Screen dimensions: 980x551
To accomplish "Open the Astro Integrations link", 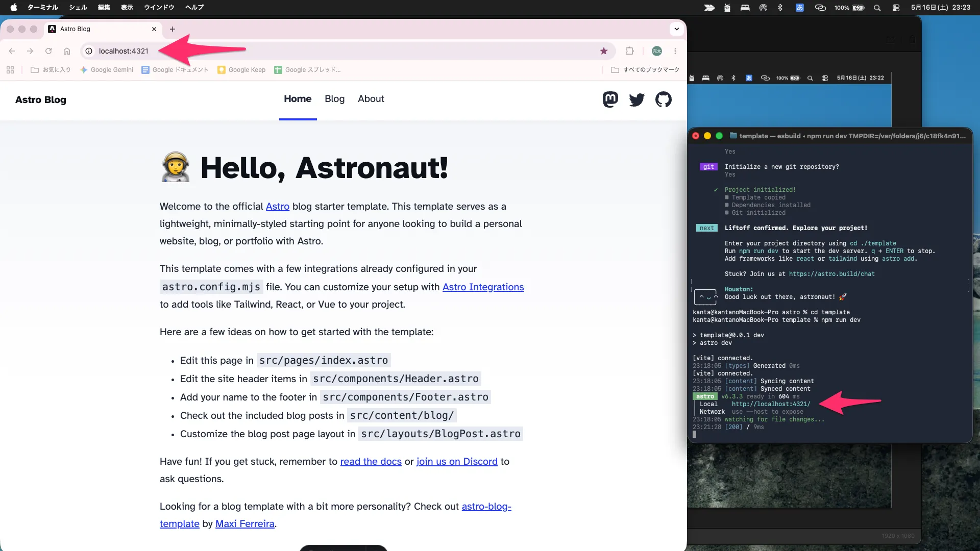I will click(x=483, y=287).
